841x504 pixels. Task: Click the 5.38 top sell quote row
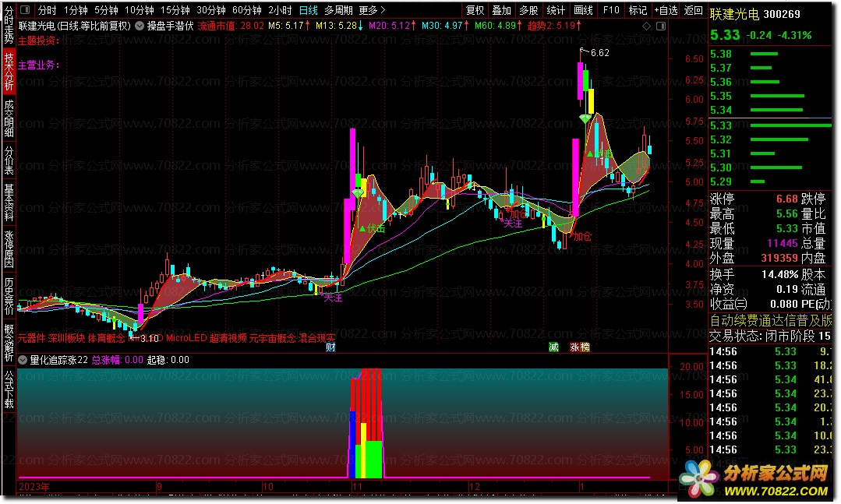(770, 55)
